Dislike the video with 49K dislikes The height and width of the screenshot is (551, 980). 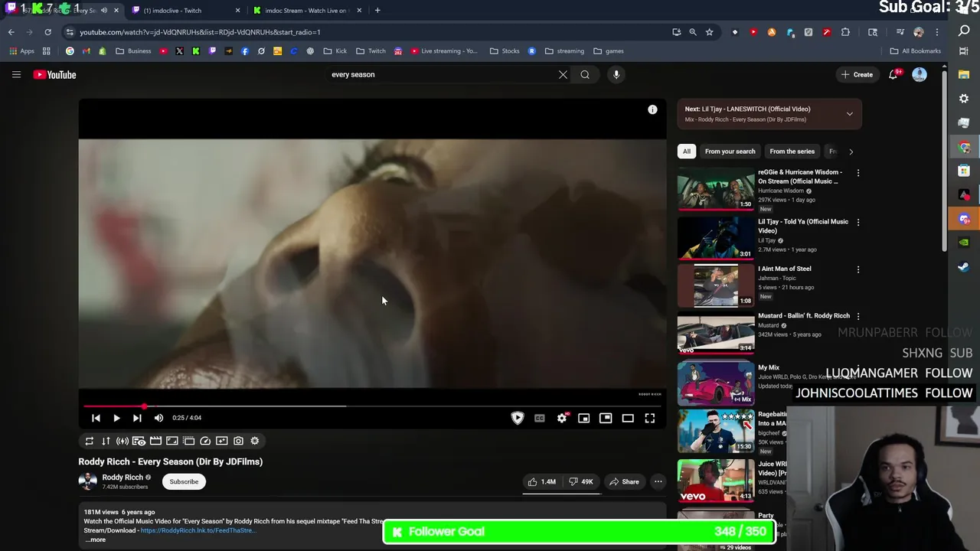click(x=581, y=482)
